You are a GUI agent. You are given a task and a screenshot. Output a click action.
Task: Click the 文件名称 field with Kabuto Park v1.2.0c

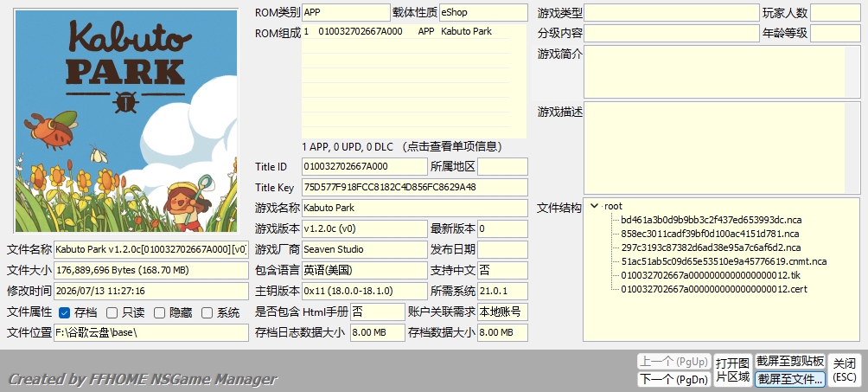[x=151, y=249]
